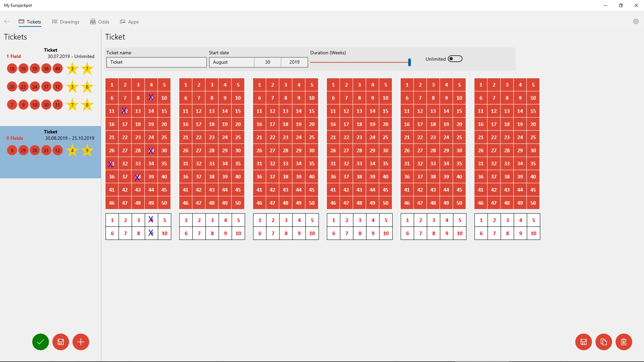This screenshot has height=362, width=644.
Task: Switch to the Drawings tab
Action: (66, 22)
